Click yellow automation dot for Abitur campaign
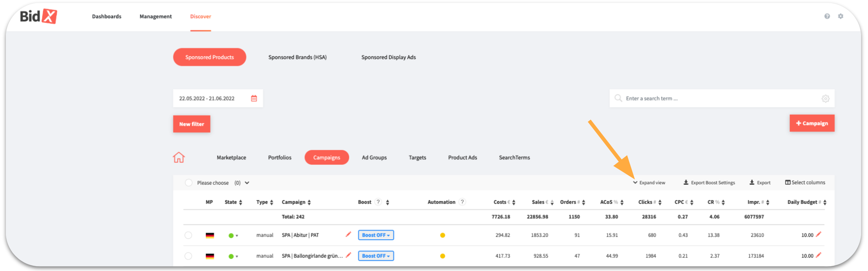Screen dimensions: 868x271 (442, 235)
